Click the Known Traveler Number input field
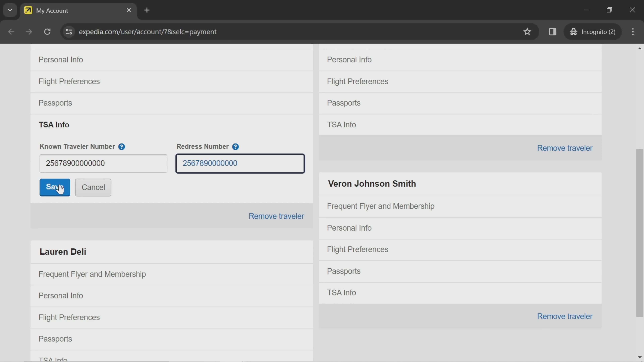Image resolution: width=644 pixels, height=362 pixels. (x=103, y=163)
